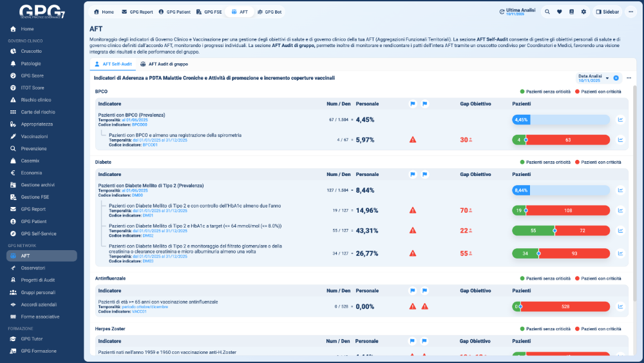Click the heart favorites icon
The image size is (644, 363).
559,12
